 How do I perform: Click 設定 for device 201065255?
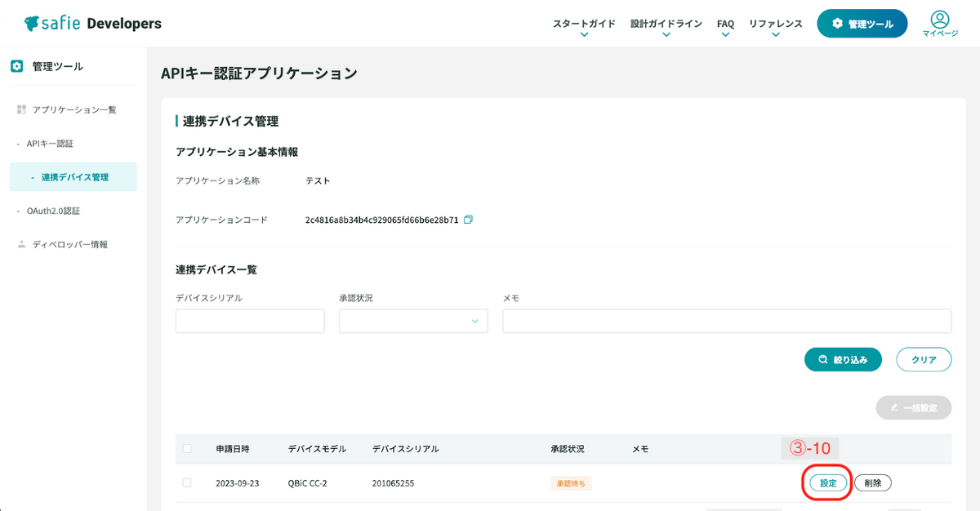pos(828,483)
